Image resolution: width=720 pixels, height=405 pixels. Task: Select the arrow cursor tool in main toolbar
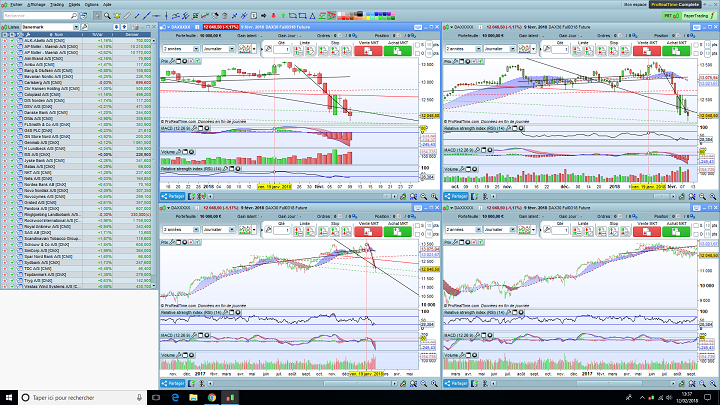click(97, 16)
